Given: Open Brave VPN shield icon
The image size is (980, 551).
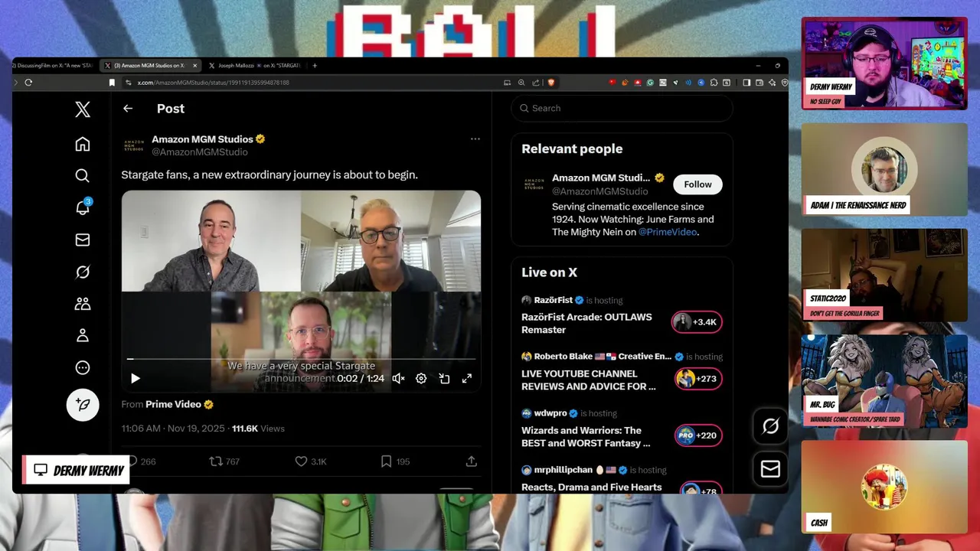Looking at the screenshot, I should [785, 83].
